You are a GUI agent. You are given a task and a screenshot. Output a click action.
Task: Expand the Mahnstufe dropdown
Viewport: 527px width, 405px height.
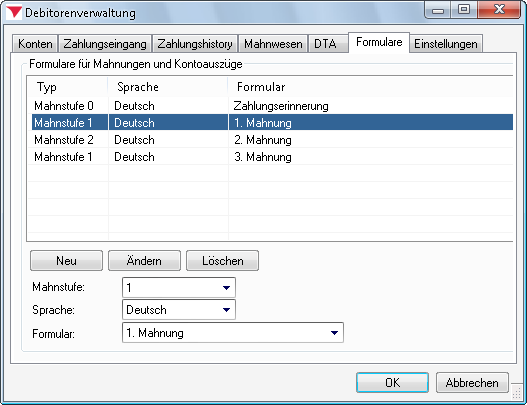(179, 287)
